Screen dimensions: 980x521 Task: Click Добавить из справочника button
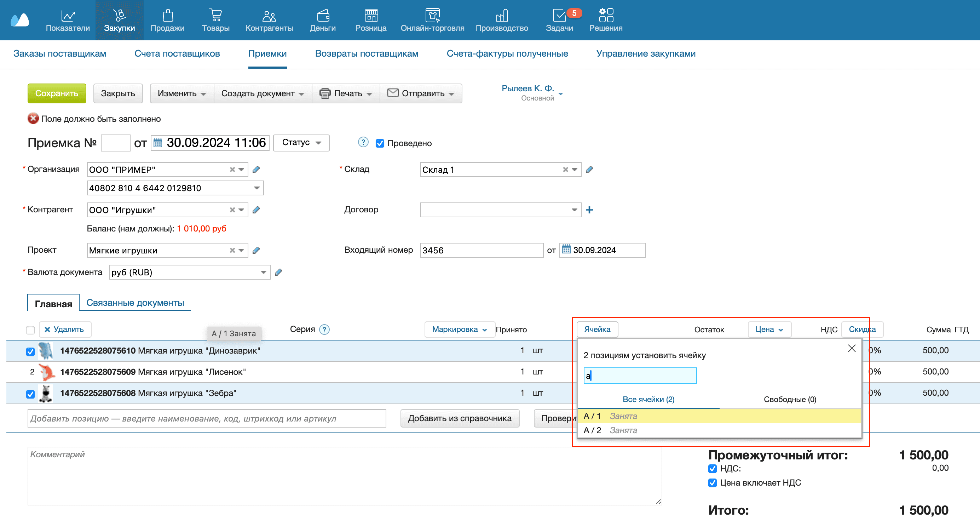(459, 419)
